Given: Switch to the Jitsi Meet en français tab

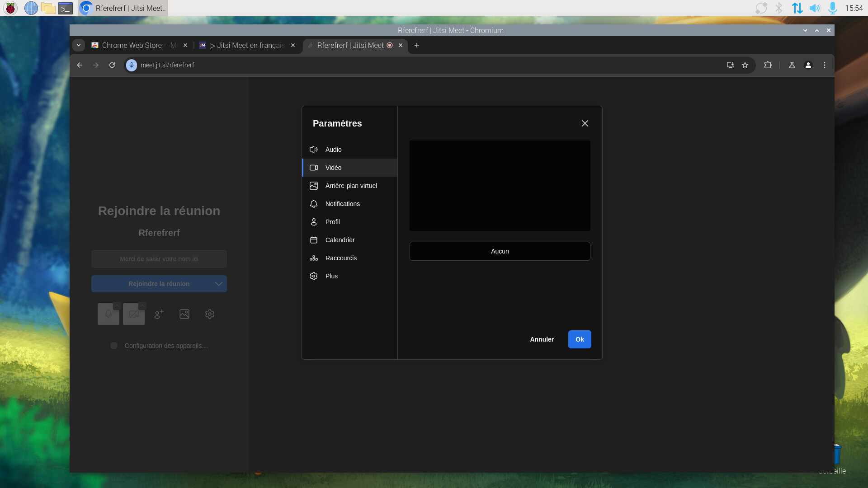Looking at the screenshot, I should click(247, 45).
